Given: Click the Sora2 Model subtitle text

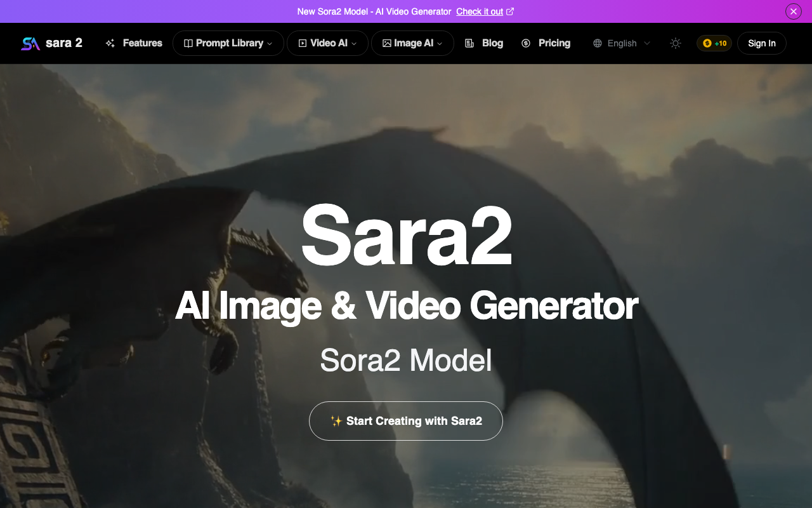Looking at the screenshot, I should (406, 360).
